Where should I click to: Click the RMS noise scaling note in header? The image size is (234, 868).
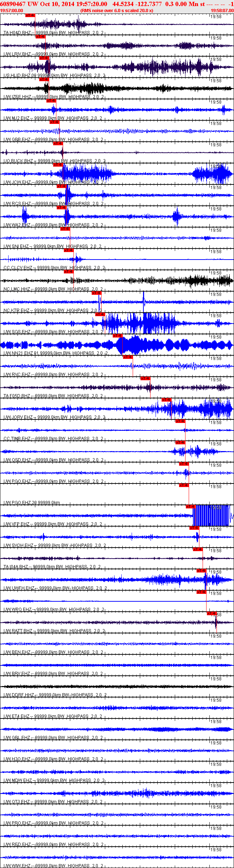pyautogui.click(x=117, y=11)
